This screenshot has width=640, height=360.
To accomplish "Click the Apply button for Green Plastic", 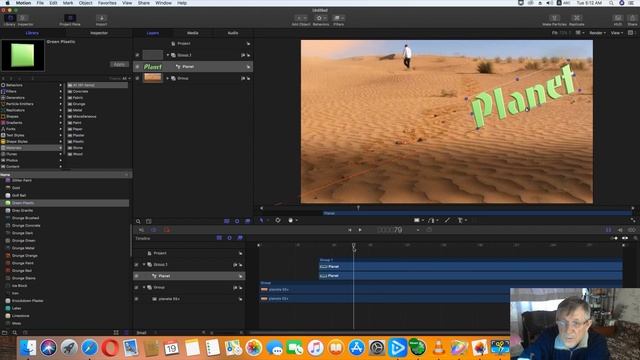I will [119, 64].
